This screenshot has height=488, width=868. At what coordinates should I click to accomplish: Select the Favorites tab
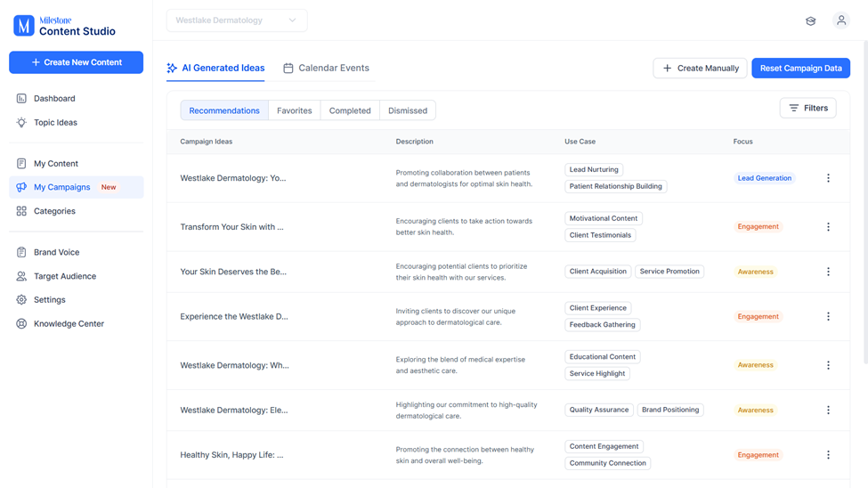(295, 110)
